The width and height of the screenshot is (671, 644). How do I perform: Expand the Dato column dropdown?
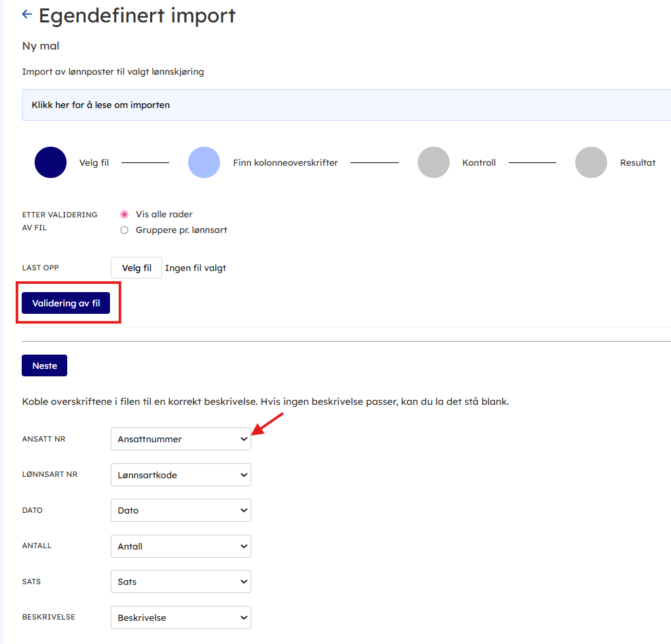click(181, 511)
